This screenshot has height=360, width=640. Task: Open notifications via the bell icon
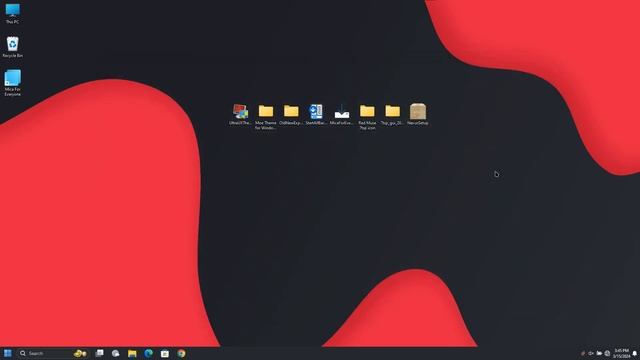pos(635,353)
